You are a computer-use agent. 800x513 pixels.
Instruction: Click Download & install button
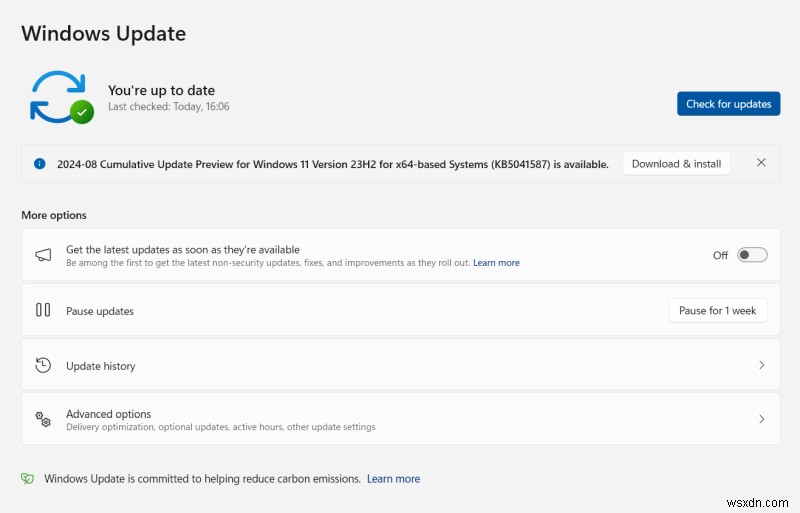point(676,164)
